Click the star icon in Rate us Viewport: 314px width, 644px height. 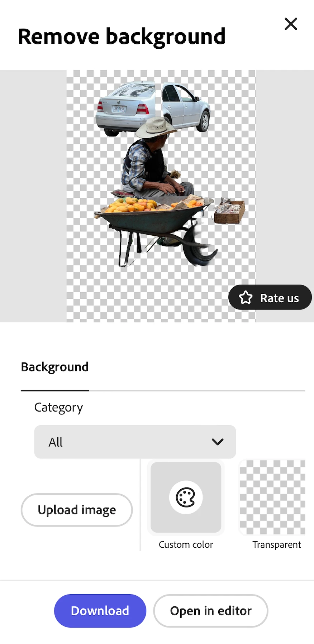click(x=246, y=298)
